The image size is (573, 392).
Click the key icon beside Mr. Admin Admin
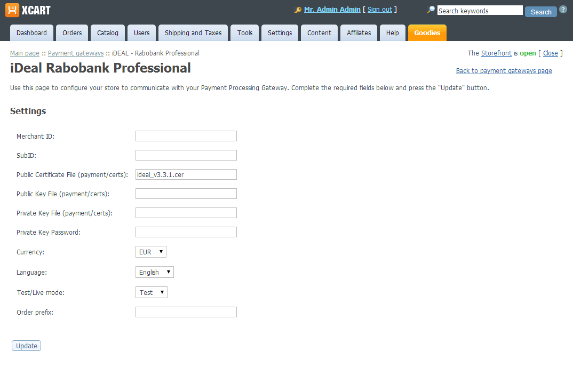(x=298, y=10)
